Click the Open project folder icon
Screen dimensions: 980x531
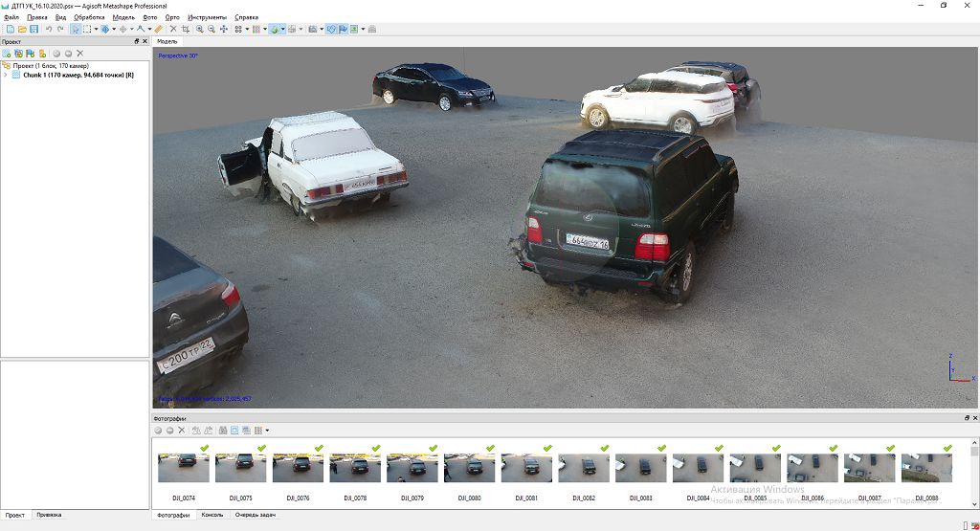click(x=21, y=30)
